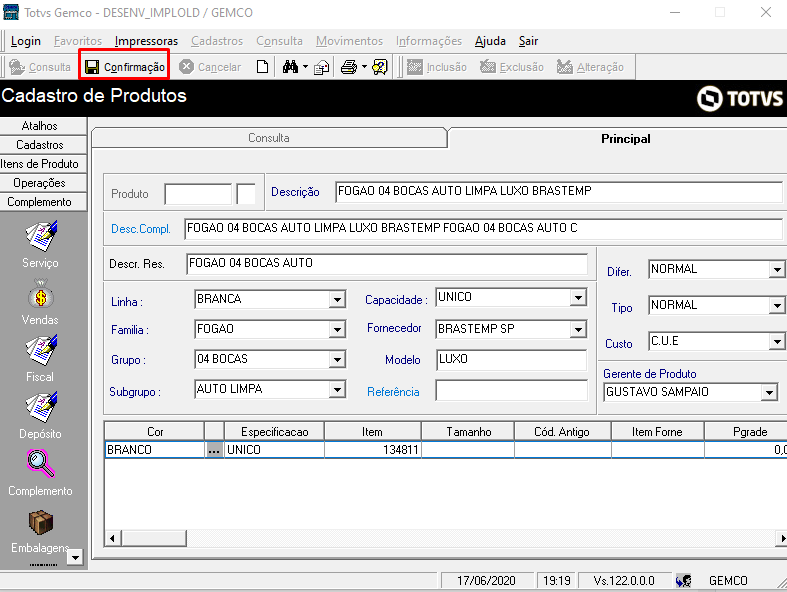Click the grid scroll-left arrow
The width and height of the screenshot is (787, 592).
tap(112, 538)
